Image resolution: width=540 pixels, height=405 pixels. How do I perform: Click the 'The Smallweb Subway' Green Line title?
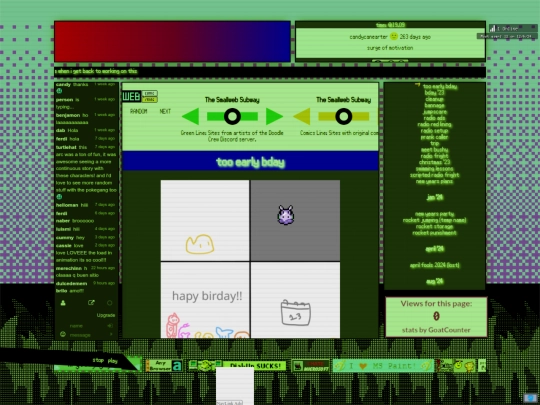[232, 100]
